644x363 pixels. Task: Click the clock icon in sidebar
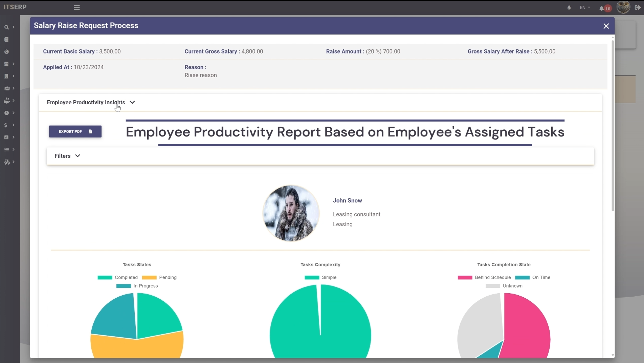tap(6, 113)
